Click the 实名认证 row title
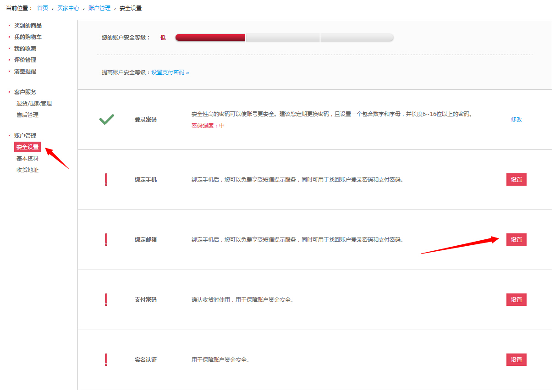555x392 pixels. tap(146, 360)
